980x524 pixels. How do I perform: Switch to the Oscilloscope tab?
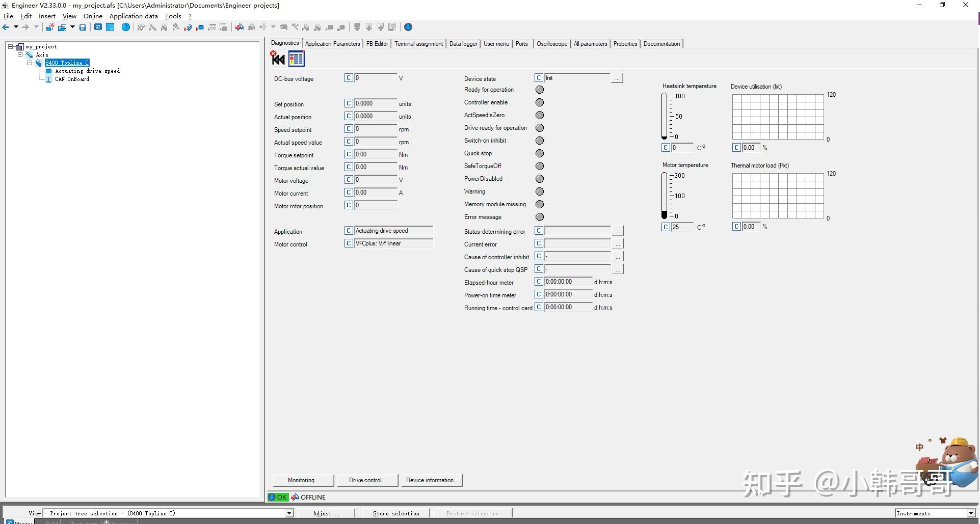551,44
